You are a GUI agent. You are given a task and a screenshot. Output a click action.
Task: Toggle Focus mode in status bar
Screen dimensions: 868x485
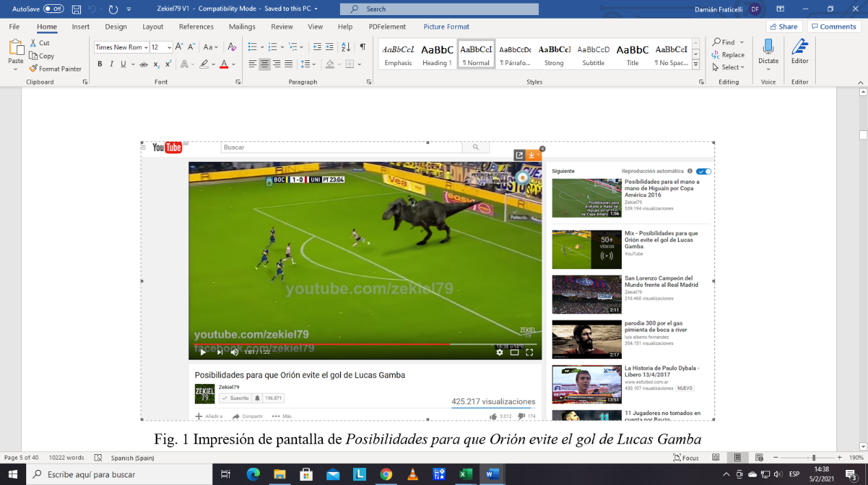tap(686, 458)
